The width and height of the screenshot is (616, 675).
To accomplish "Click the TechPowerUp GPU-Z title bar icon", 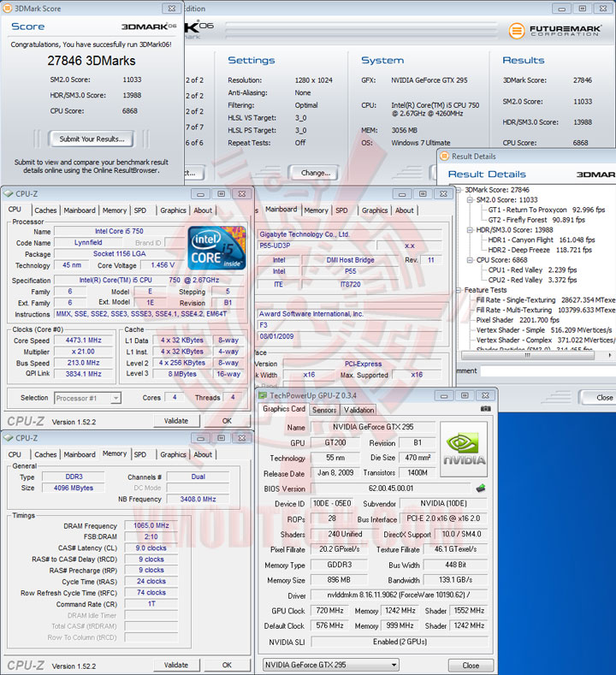I will (262, 395).
